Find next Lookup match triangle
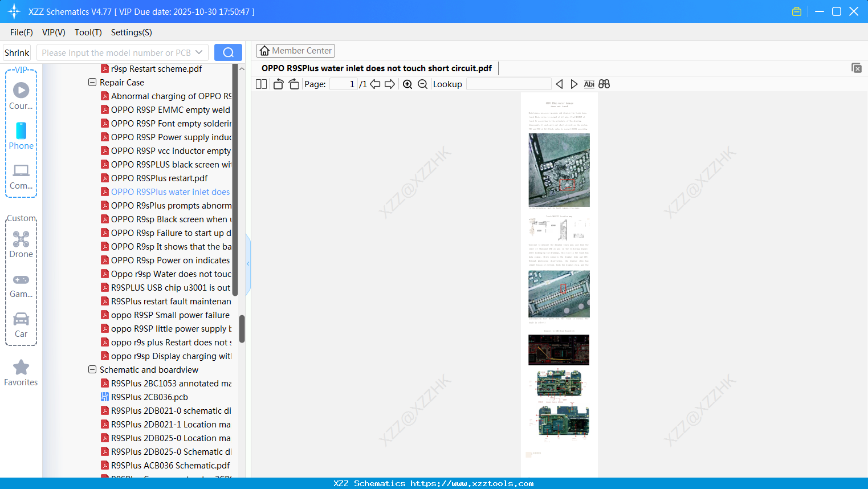This screenshot has width=868, height=489. [x=574, y=84]
